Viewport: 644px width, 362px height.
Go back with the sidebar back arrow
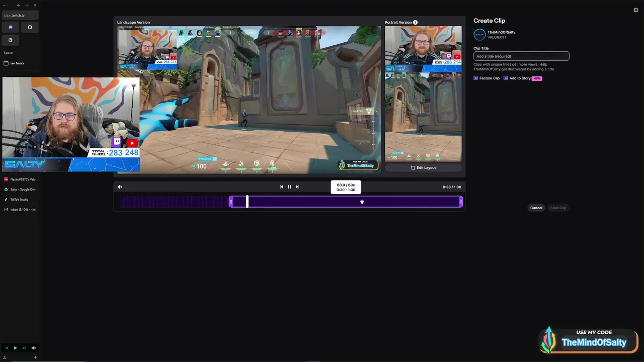pyautogui.click(x=19, y=5)
